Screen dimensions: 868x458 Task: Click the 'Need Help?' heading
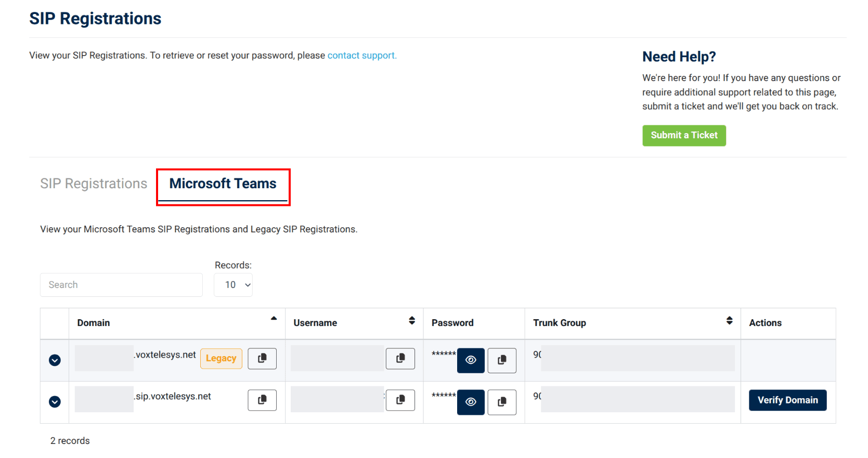tap(679, 57)
